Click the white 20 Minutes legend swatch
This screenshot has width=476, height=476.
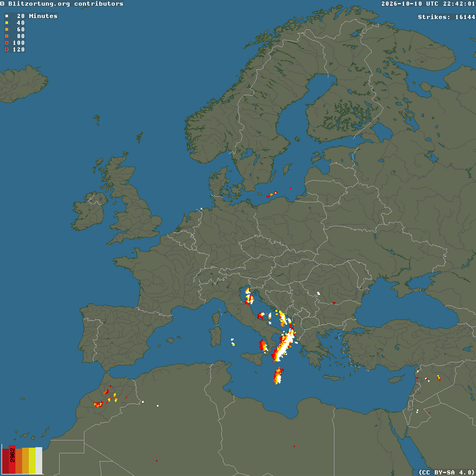(x=7, y=16)
